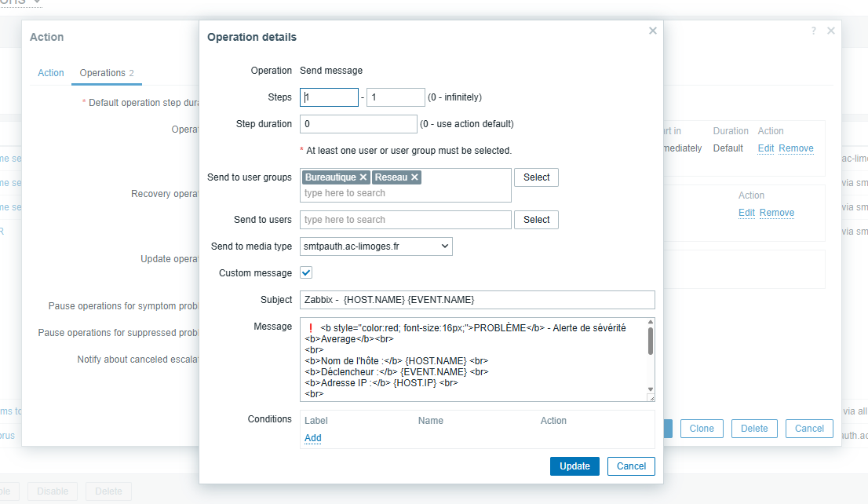868x504 pixels.
Task: Toggle the Custom message checkbox
Action: coord(306,273)
